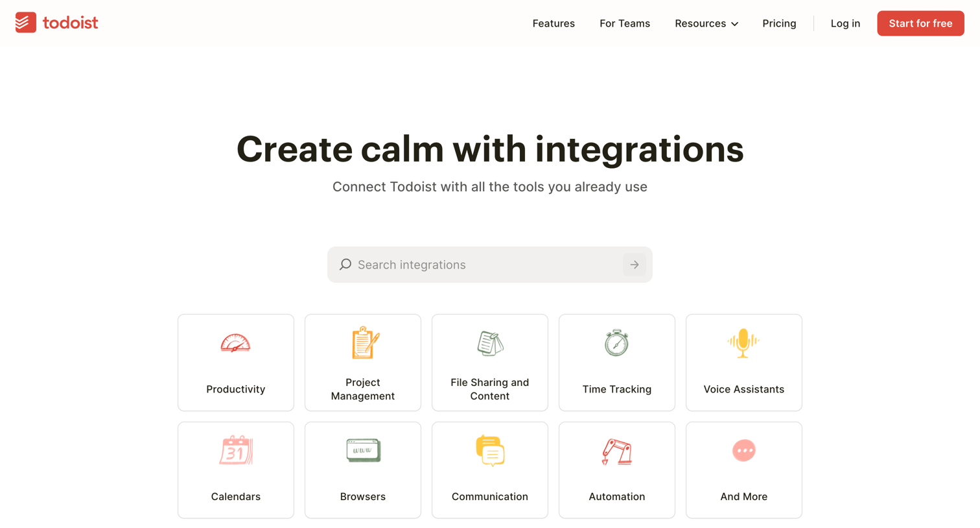Click the Communication chat bubbles icon
980x528 pixels.
(x=490, y=451)
